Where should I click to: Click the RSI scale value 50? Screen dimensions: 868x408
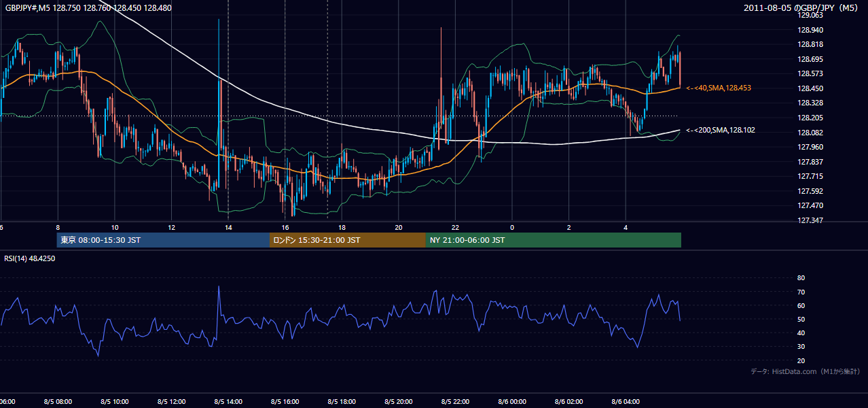pos(801,319)
